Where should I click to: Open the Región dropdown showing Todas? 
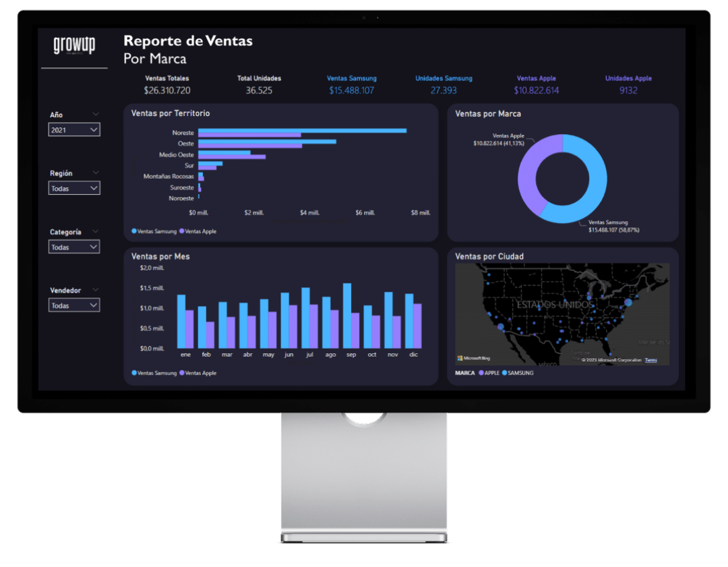(x=74, y=188)
